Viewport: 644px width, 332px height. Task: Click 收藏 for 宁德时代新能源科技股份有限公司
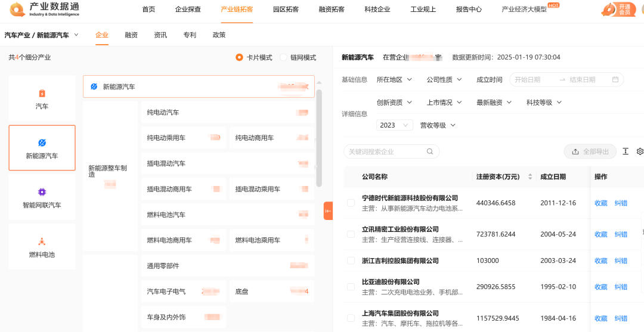pyautogui.click(x=601, y=203)
